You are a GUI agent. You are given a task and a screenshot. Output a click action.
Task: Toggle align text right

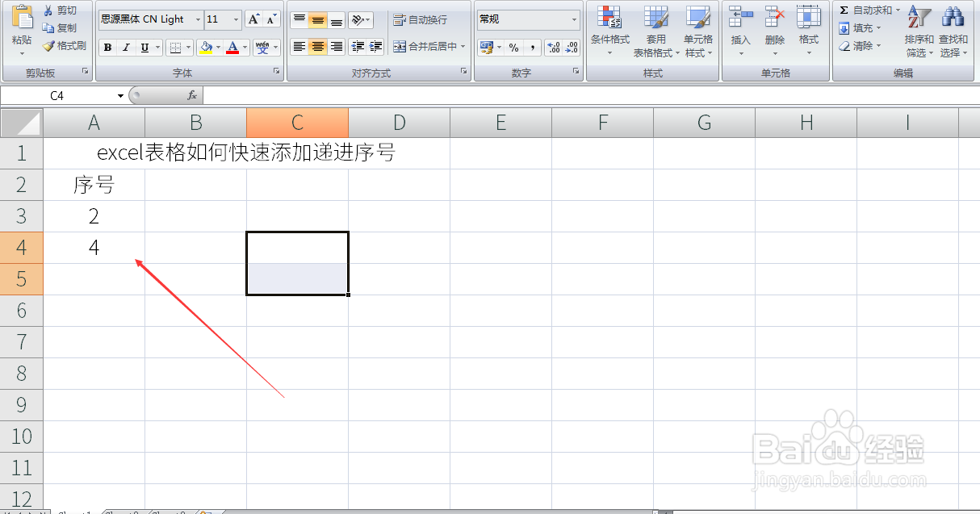(x=336, y=47)
